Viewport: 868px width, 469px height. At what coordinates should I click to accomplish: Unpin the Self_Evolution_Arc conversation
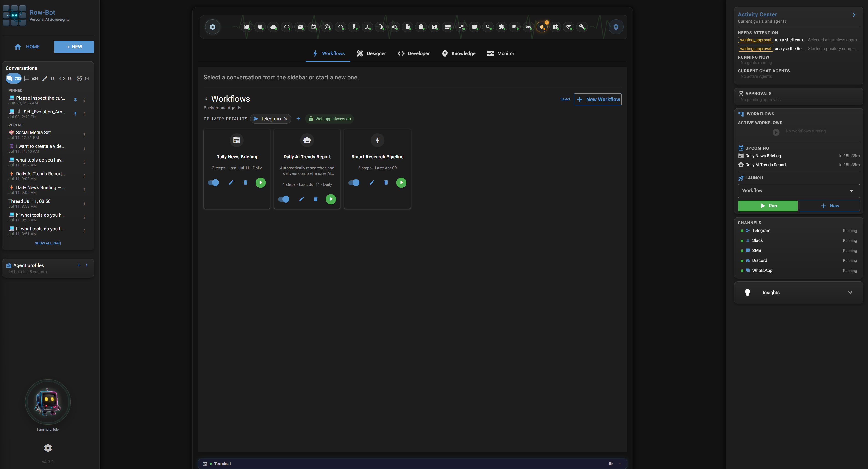[75, 114]
